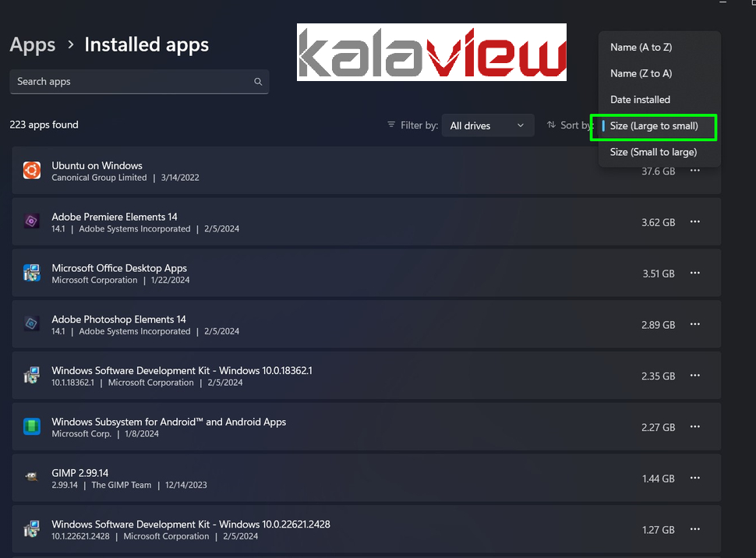This screenshot has height=558, width=756.
Task: Open more options for Windows SDK 10.0.22621.2428
Action: click(694, 529)
